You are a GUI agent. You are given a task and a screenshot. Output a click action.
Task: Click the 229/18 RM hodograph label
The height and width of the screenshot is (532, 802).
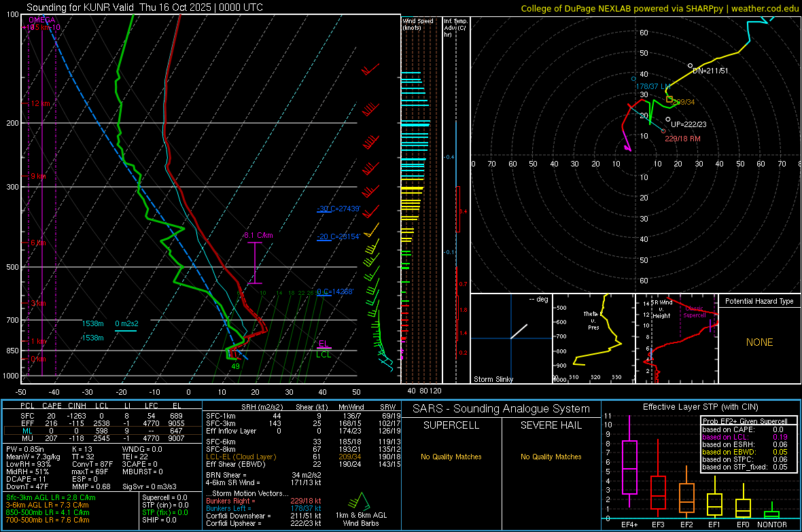pyautogui.click(x=682, y=139)
